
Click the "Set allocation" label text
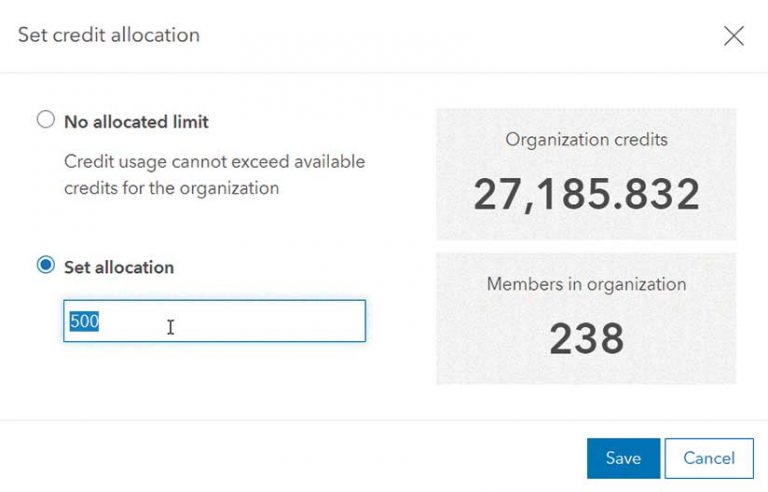(119, 267)
